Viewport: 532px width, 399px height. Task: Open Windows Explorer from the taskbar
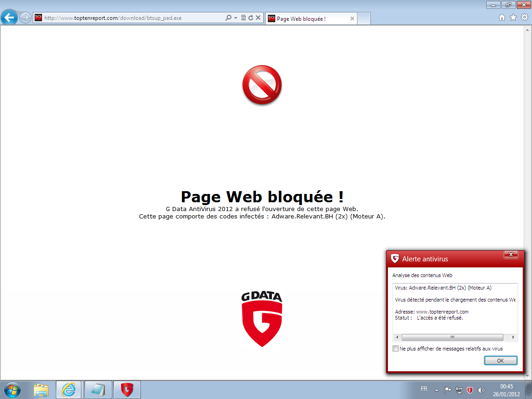coord(41,390)
